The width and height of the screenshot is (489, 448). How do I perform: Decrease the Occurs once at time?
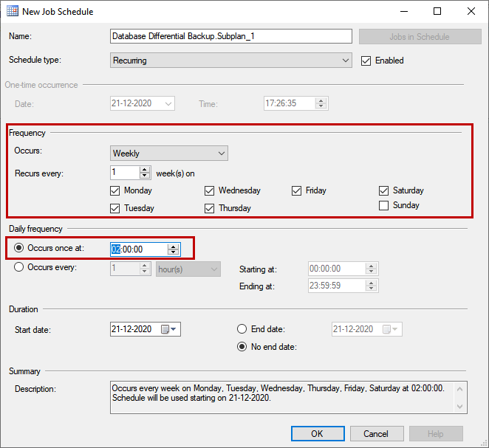[173, 252]
